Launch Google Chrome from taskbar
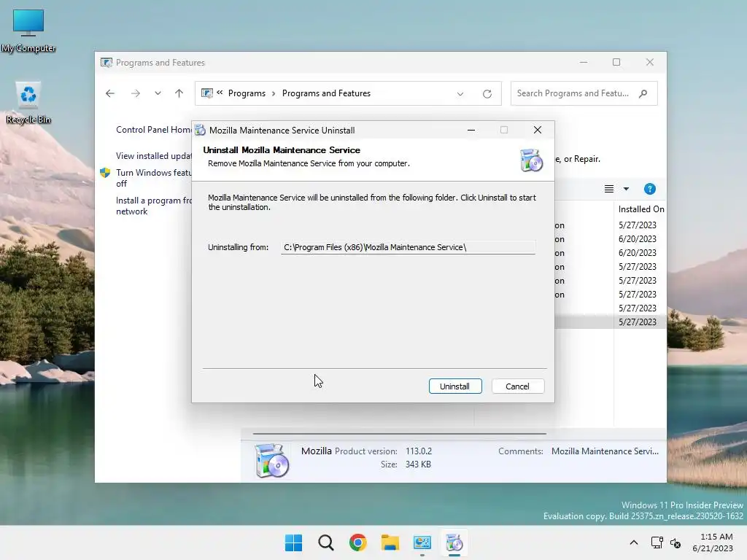The image size is (747, 560). point(357,542)
